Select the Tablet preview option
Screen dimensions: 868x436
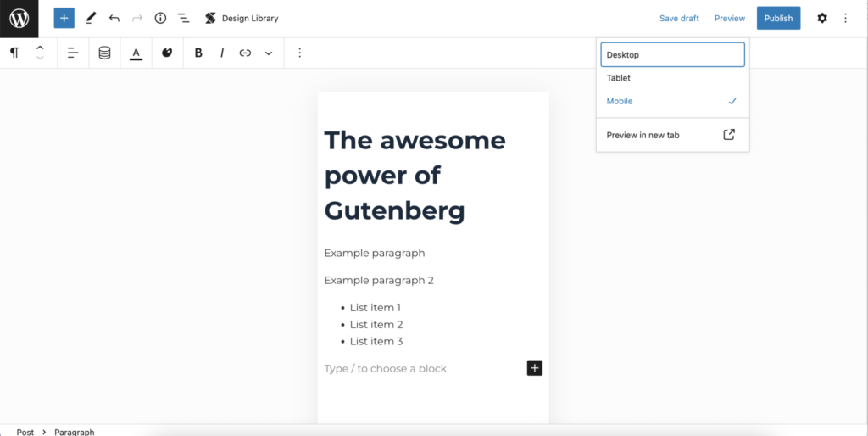619,78
